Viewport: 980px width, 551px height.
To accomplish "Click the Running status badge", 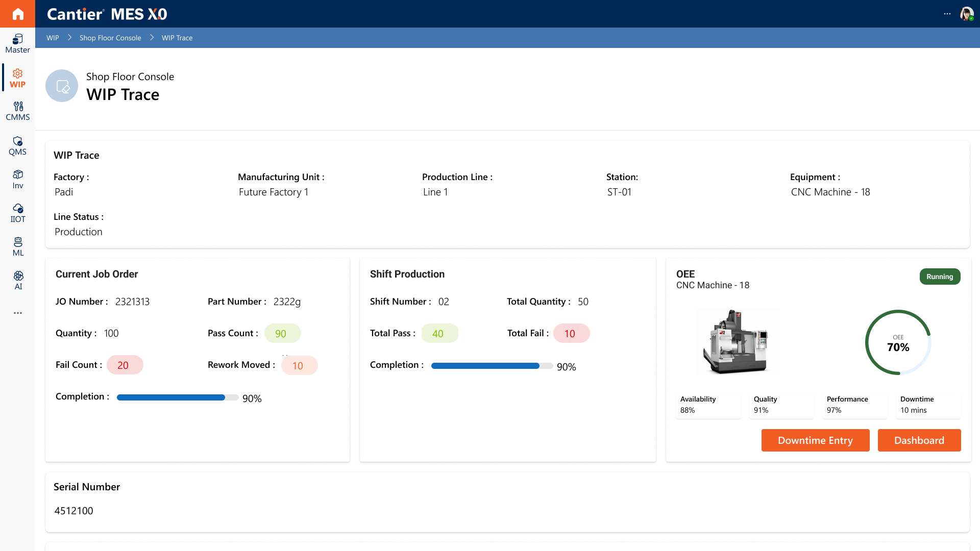I will pos(940,277).
